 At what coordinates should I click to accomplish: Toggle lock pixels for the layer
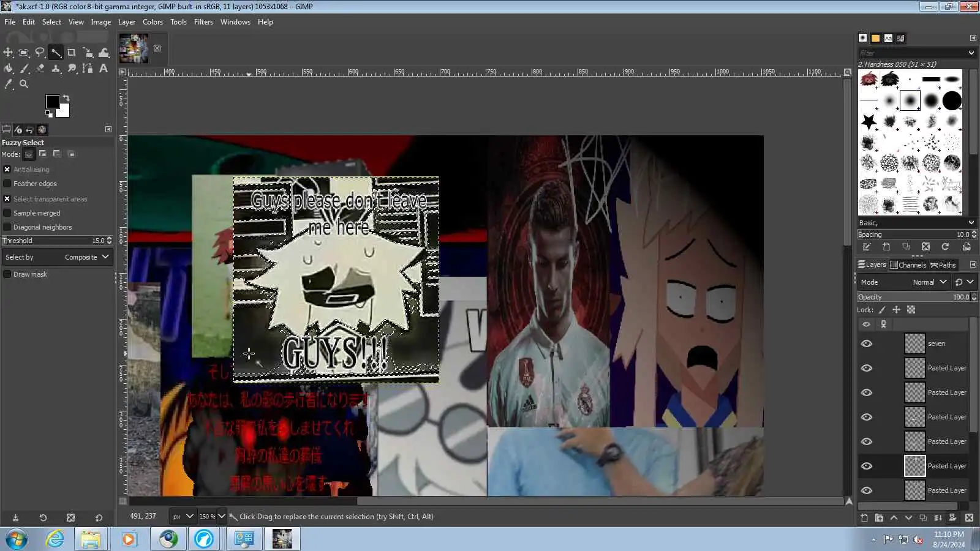882,310
